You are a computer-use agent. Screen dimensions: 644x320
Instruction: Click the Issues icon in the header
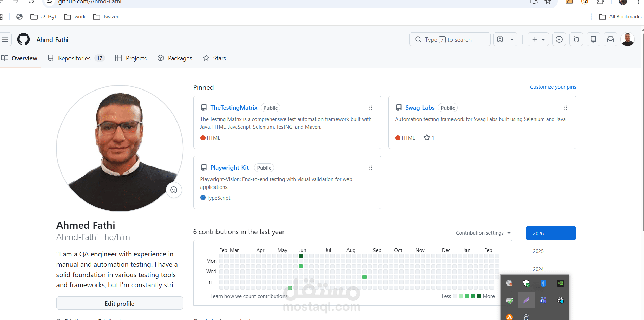(559, 39)
